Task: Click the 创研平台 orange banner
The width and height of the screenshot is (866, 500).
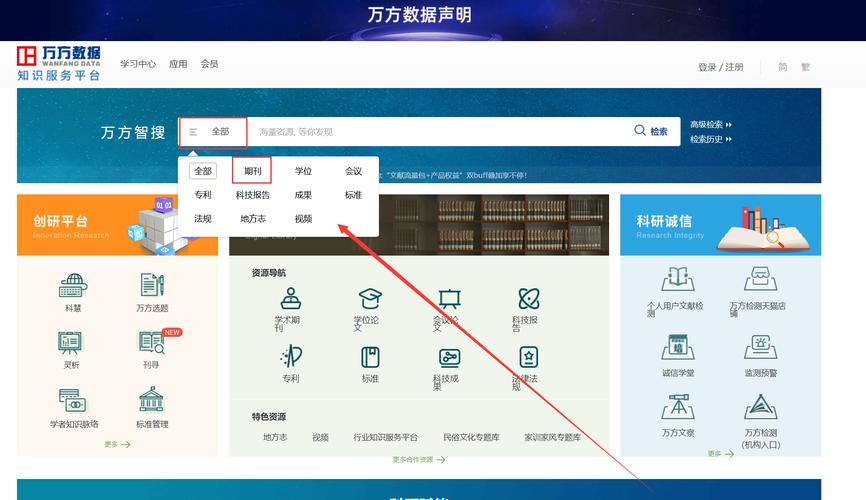Action: 117,225
